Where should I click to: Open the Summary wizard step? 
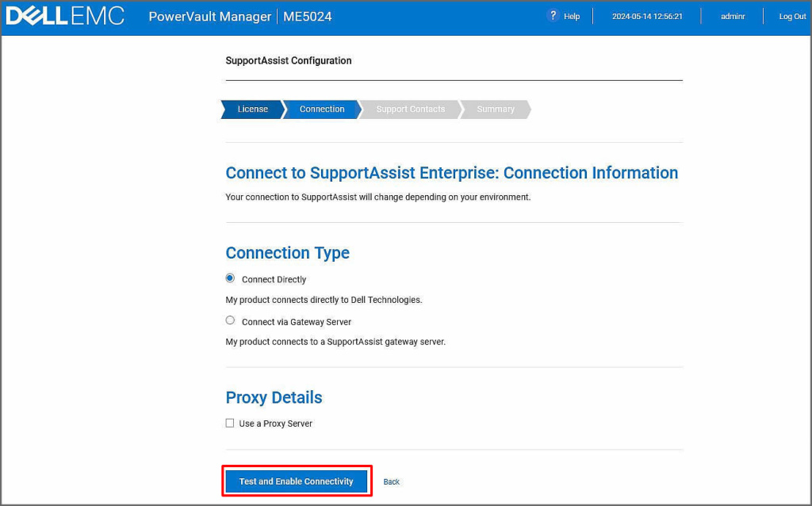[x=496, y=109]
